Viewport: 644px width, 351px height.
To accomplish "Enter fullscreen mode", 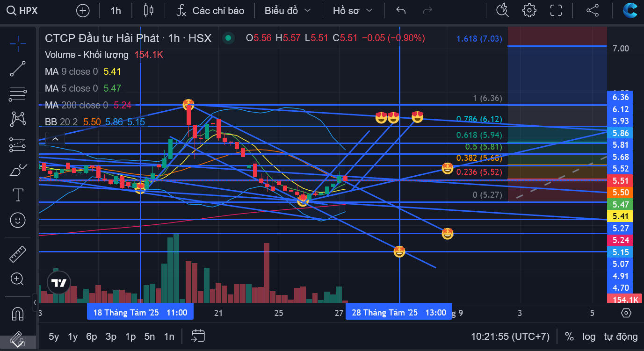I will [556, 10].
